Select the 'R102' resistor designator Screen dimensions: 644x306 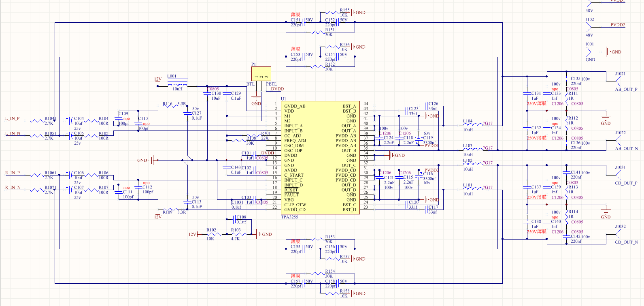click(x=211, y=230)
